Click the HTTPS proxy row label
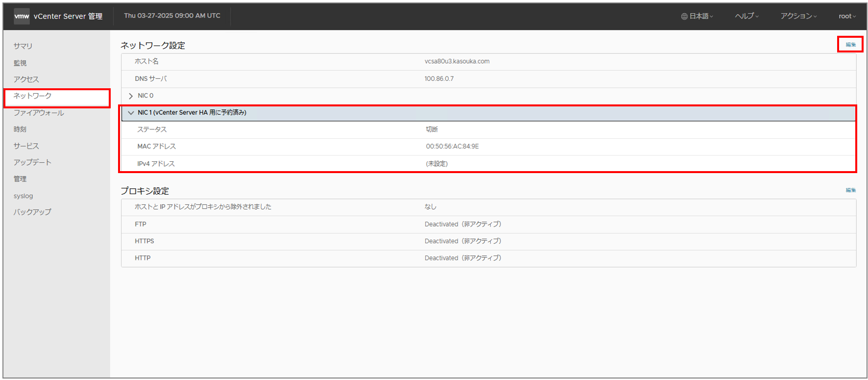The width and height of the screenshot is (868, 380). pos(145,241)
